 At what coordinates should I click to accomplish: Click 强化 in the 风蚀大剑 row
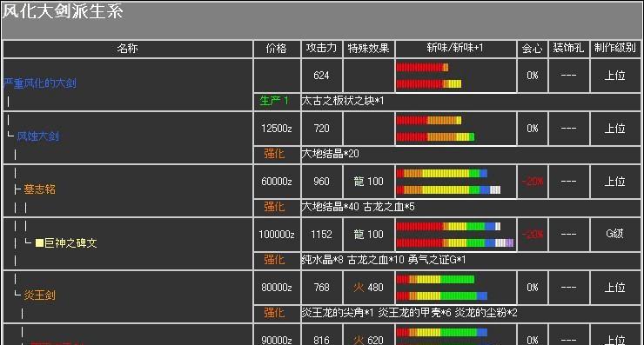pos(274,154)
